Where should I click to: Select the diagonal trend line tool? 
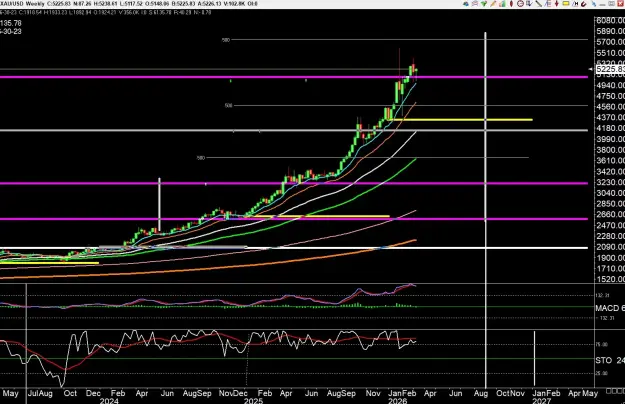539,4
